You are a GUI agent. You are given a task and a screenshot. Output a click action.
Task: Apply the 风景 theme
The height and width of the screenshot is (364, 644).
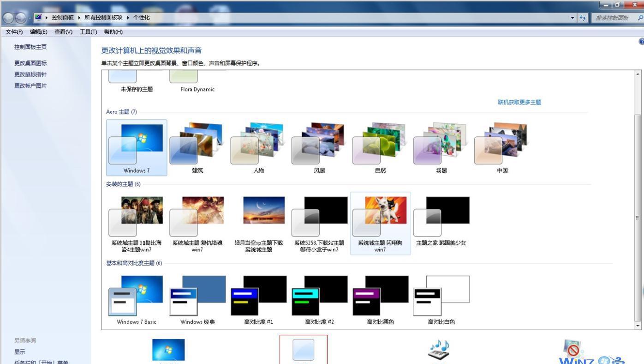coord(319,148)
